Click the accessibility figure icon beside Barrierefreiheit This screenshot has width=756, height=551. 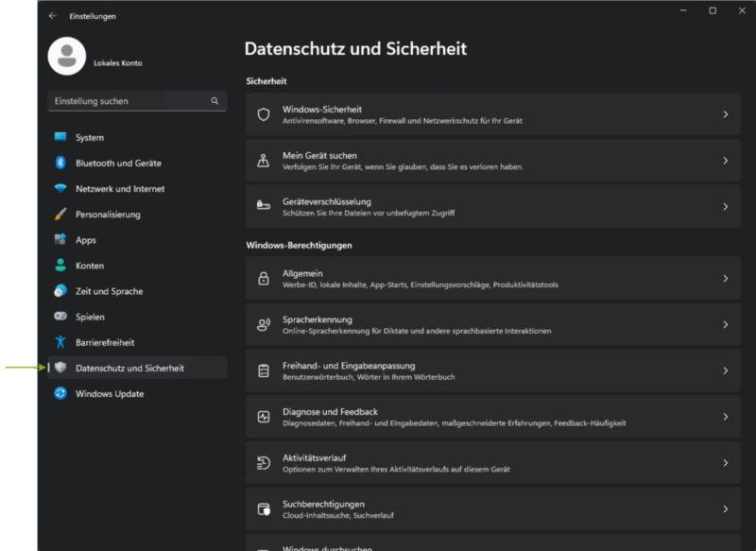(60, 342)
